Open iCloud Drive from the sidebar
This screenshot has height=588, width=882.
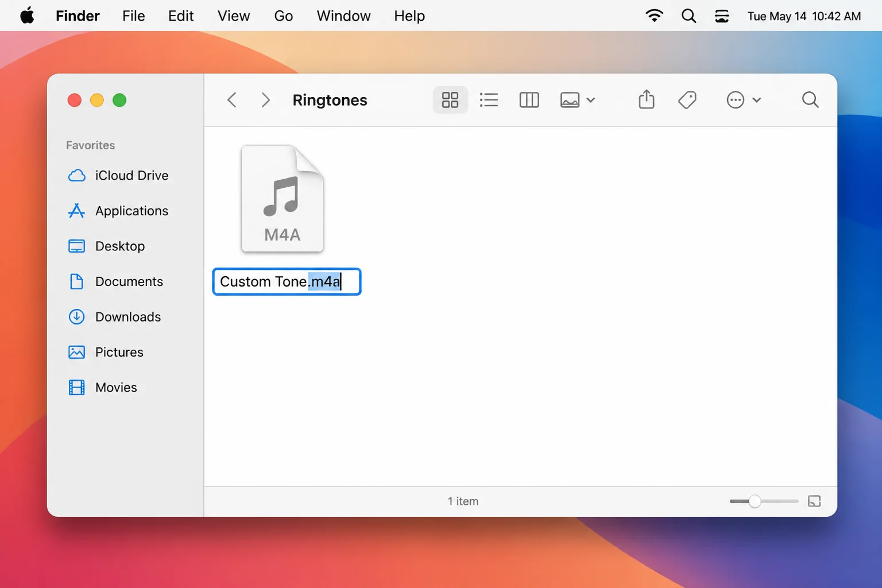tap(131, 175)
